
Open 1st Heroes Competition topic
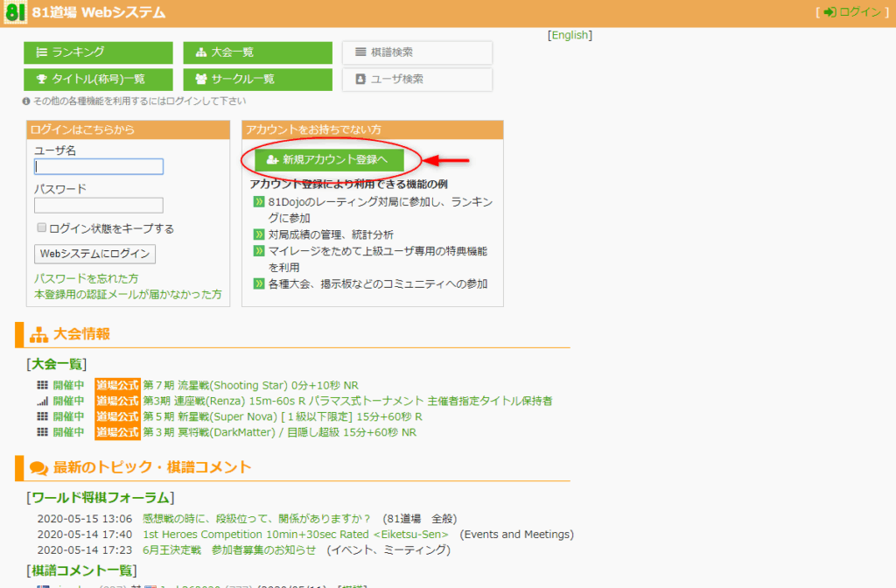point(296,535)
